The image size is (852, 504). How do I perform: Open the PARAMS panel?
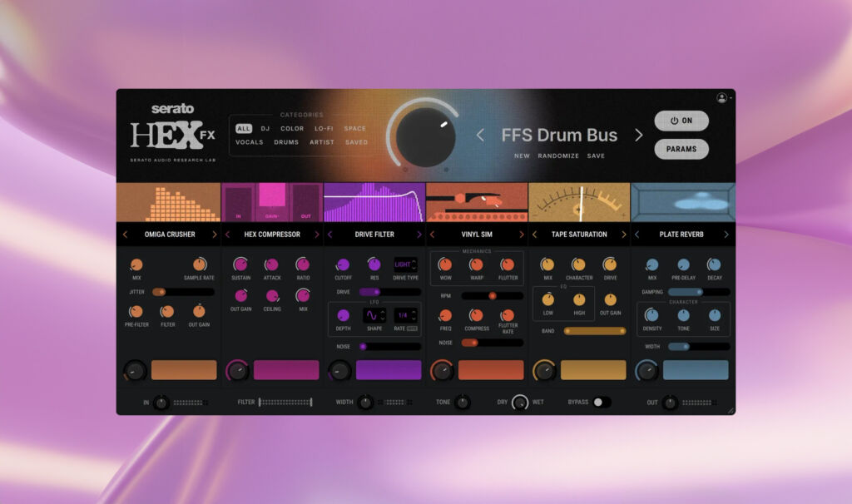click(x=681, y=149)
